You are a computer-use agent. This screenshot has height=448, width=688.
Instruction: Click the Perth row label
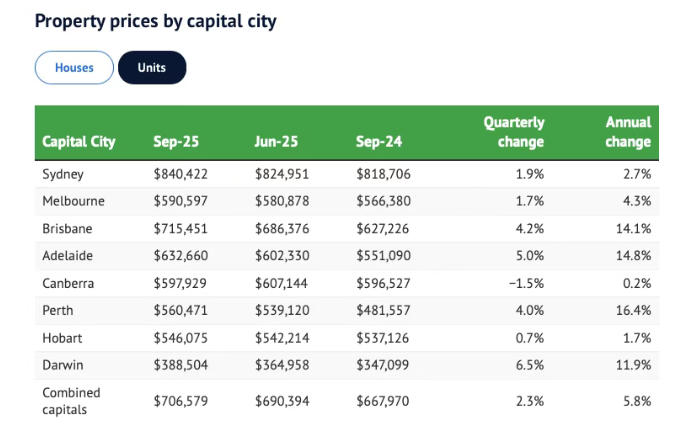tap(58, 312)
